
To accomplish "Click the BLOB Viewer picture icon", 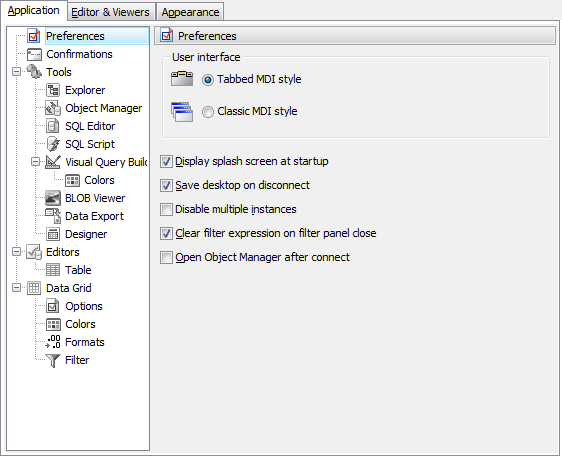I will tap(53, 198).
